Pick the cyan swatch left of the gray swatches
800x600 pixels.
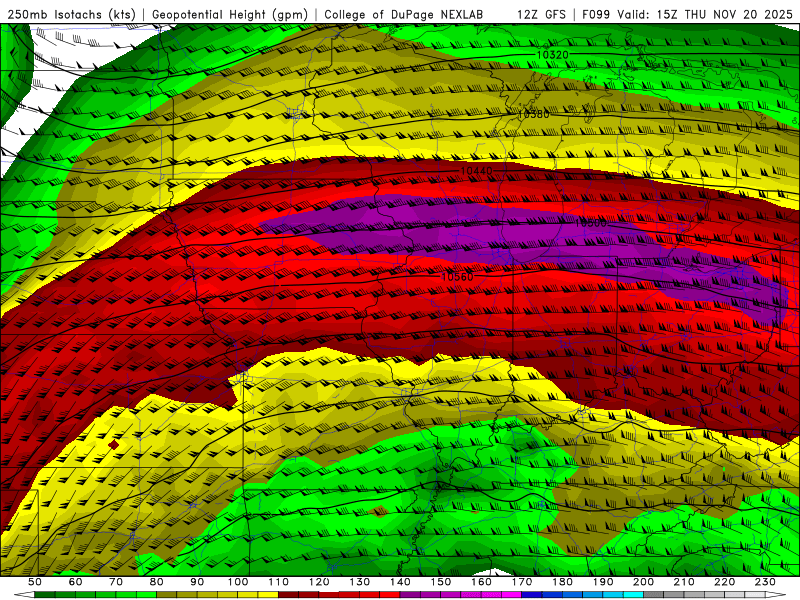tap(633, 595)
